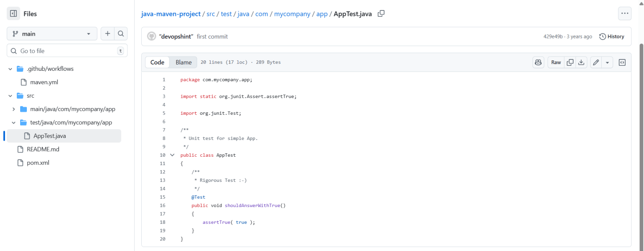Image resolution: width=644 pixels, height=251 pixels.
Task: Open the java-maven-project breadcrumb link
Action: 171,13
